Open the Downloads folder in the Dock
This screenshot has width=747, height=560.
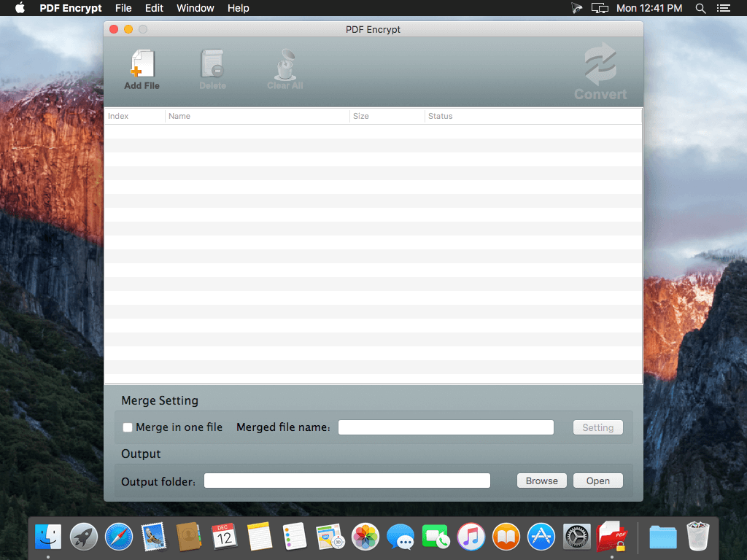point(662,537)
